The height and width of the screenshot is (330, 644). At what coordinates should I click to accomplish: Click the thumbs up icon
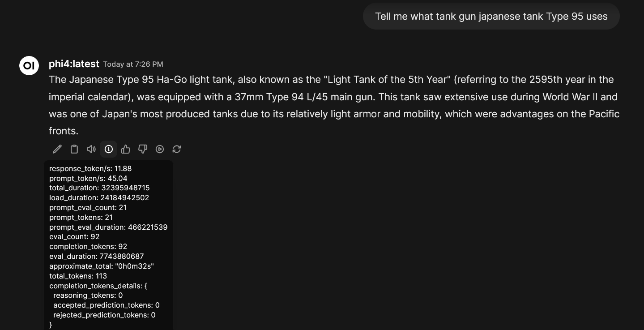(x=126, y=149)
